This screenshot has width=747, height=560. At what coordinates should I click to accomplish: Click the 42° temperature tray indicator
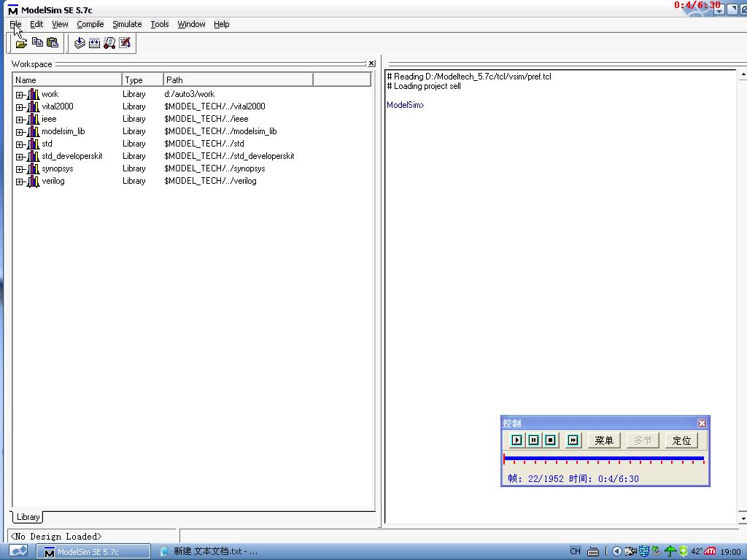tap(696, 551)
